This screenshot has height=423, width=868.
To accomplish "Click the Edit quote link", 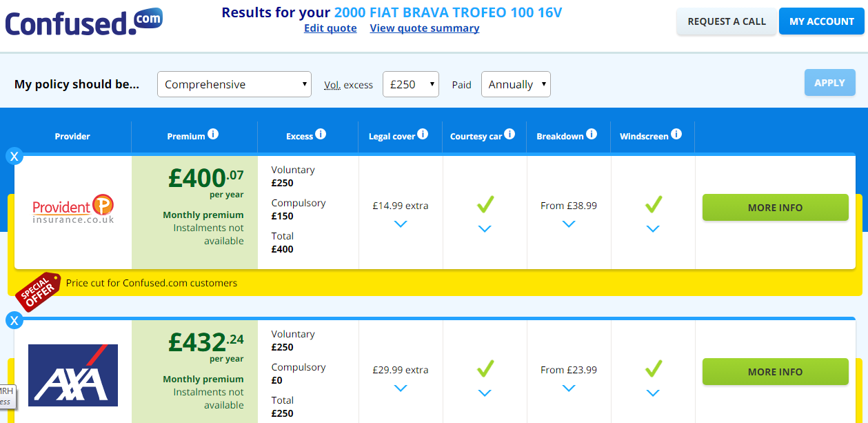I will 330,28.
